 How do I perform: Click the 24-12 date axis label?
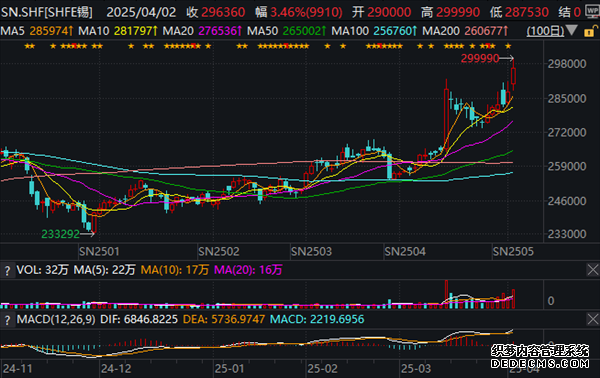(116, 369)
